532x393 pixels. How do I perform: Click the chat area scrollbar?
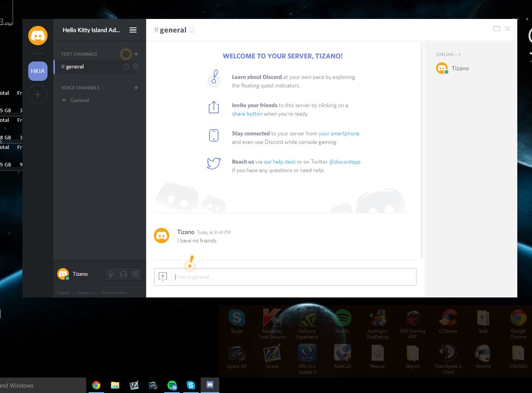[x=422, y=151]
